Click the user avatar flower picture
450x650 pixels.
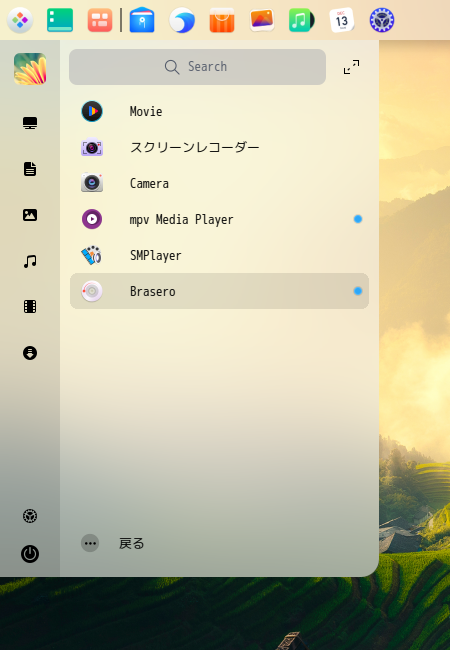[30, 69]
